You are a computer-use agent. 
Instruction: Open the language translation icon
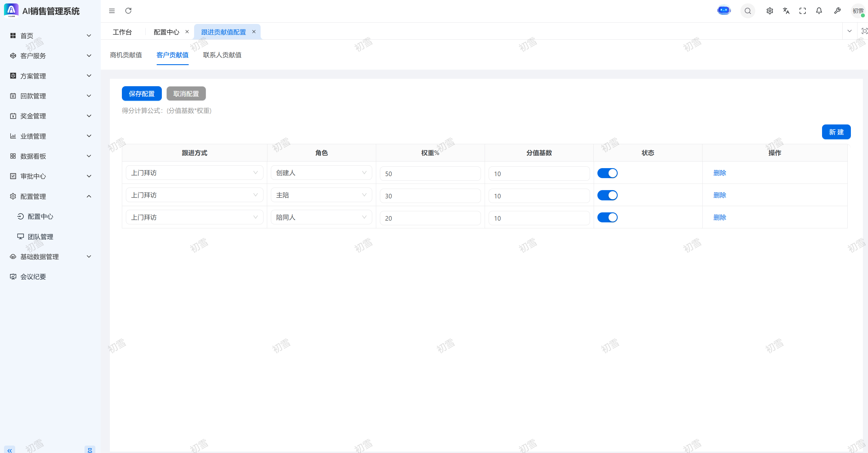click(x=786, y=11)
